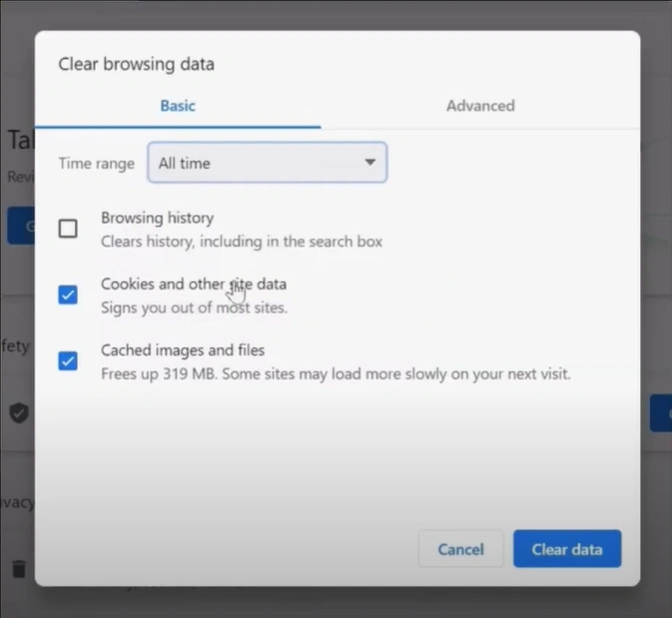The height and width of the screenshot is (618, 672).
Task: Enable the Browsing history checkbox
Action: 68,229
